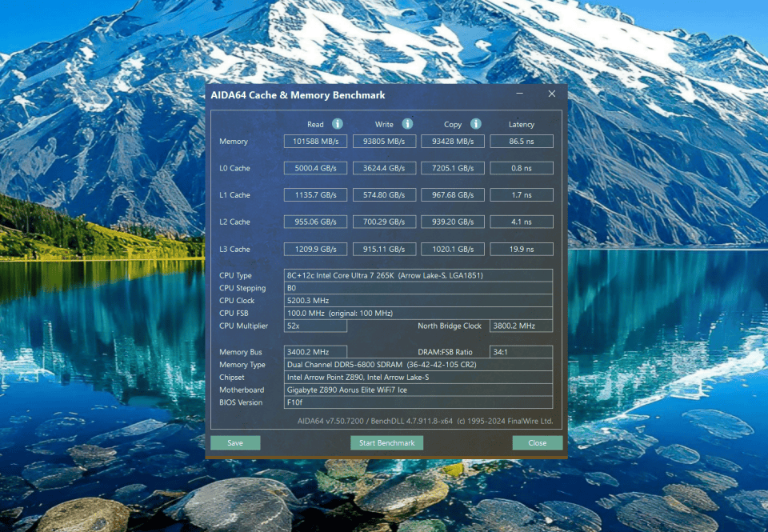Select the L2 Cache Copy value
The height and width of the screenshot is (532, 768).
pos(453,222)
